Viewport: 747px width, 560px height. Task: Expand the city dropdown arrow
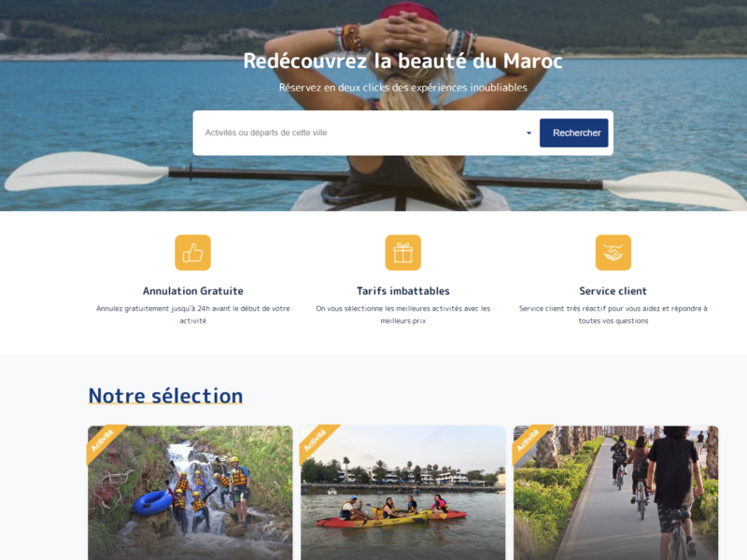tap(529, 133)
